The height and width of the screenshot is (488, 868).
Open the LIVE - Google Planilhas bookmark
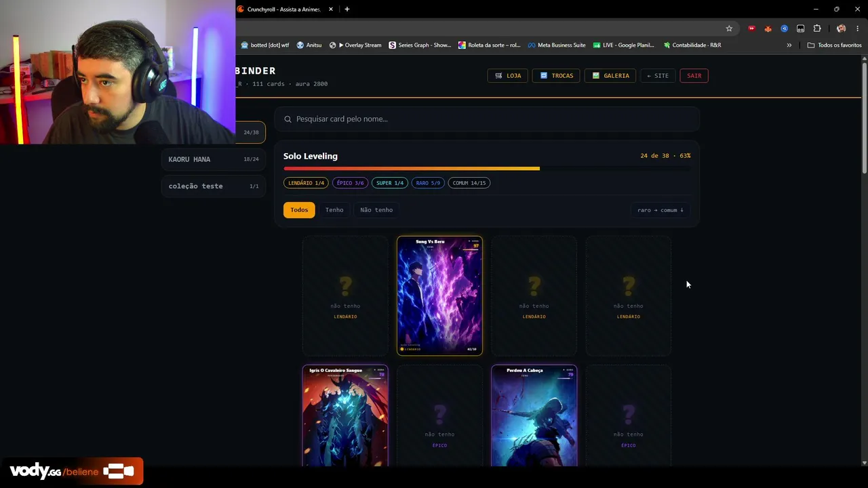[x=624, y=45]
